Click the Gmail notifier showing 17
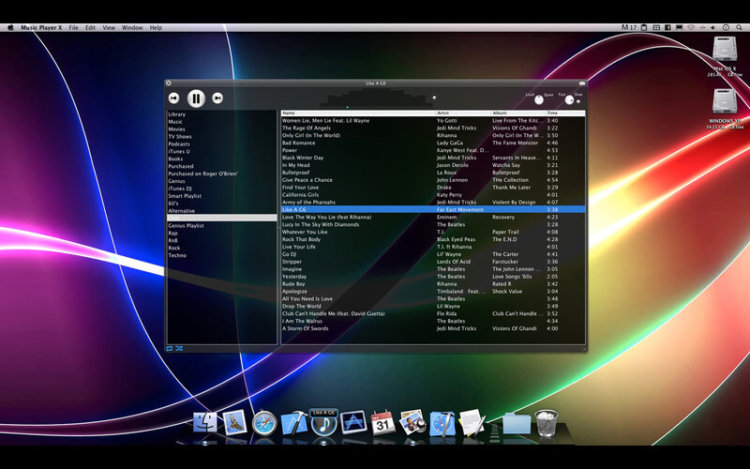Image resolution: width=750 pixels, height=469 pixels. coord(629,28)
